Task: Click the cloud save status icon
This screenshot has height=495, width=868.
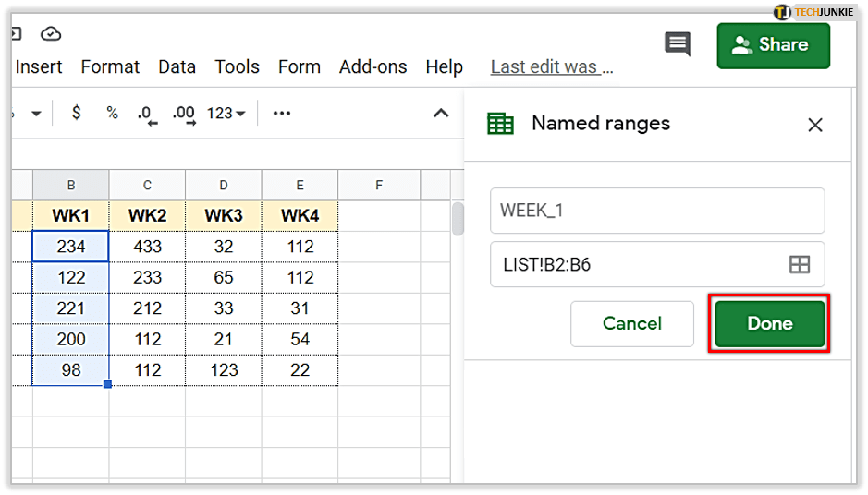Action: (51, 34)
